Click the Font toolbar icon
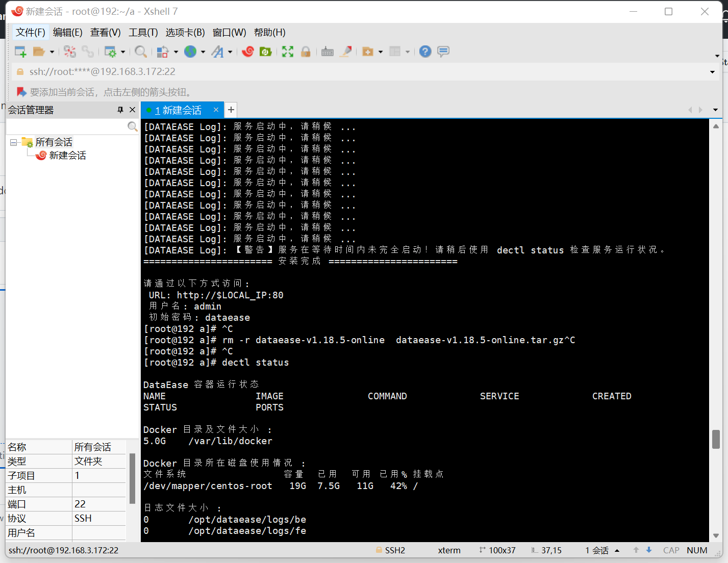The width and height of the screenshot is (728, 563). [x=218, y=52]
